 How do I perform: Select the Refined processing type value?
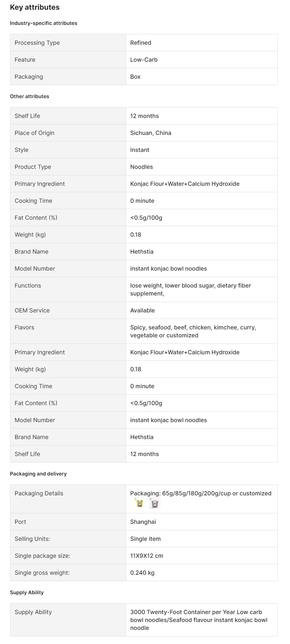[141, 43]
